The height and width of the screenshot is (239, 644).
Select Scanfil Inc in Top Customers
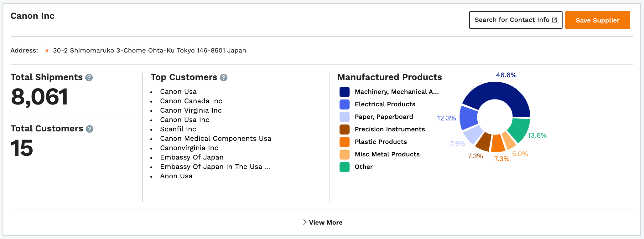[178, 129]
